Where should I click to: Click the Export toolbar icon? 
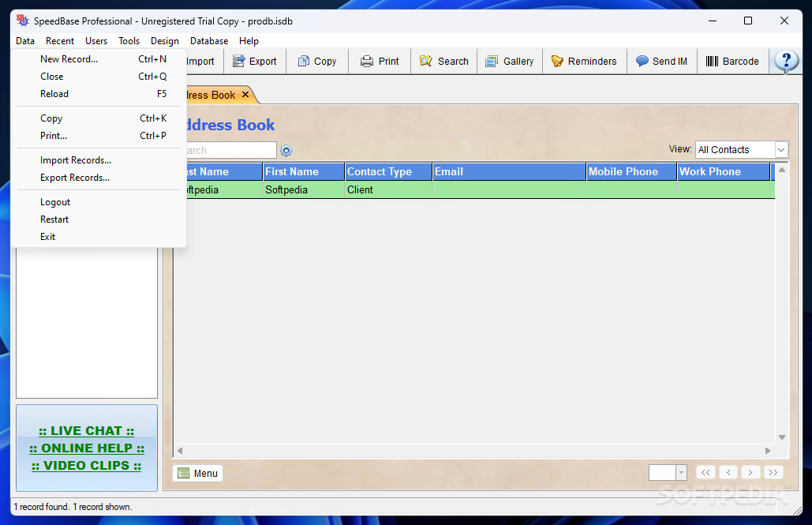(x=239, y=61)
